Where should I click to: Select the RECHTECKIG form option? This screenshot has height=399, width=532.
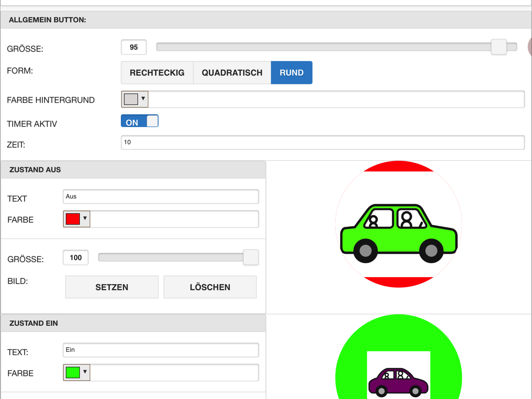coord(157,72)
